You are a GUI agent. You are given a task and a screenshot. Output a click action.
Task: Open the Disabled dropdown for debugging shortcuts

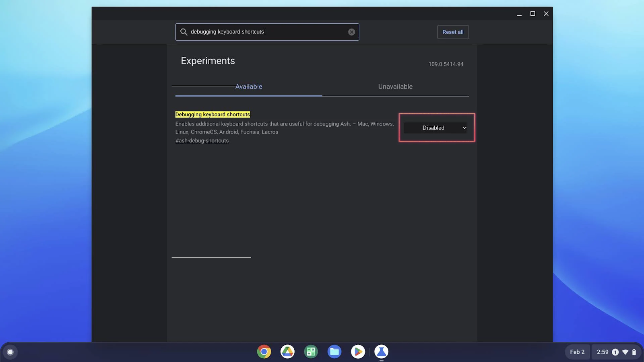(x=436, y=128)
